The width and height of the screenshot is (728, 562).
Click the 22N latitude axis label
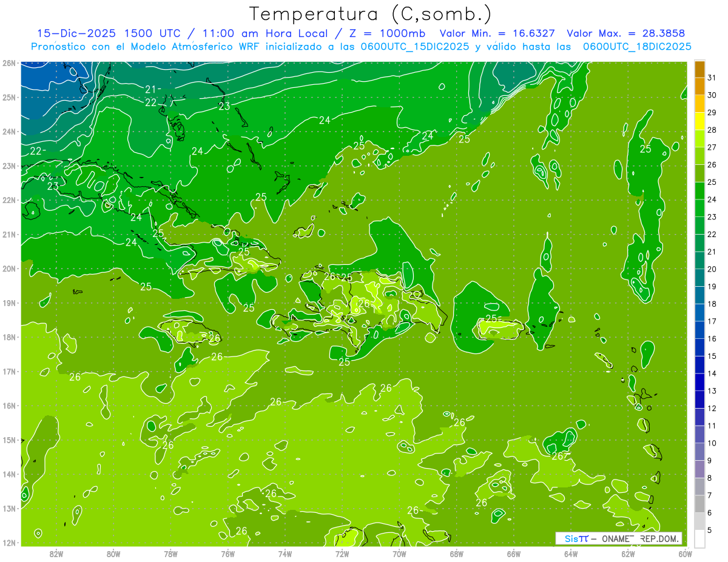click(9, 200)
